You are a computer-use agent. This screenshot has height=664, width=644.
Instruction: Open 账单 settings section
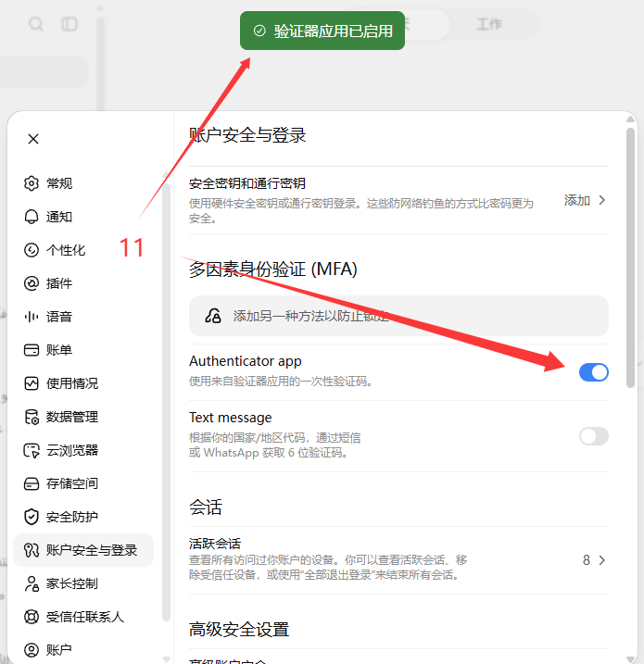pos(83,350)
